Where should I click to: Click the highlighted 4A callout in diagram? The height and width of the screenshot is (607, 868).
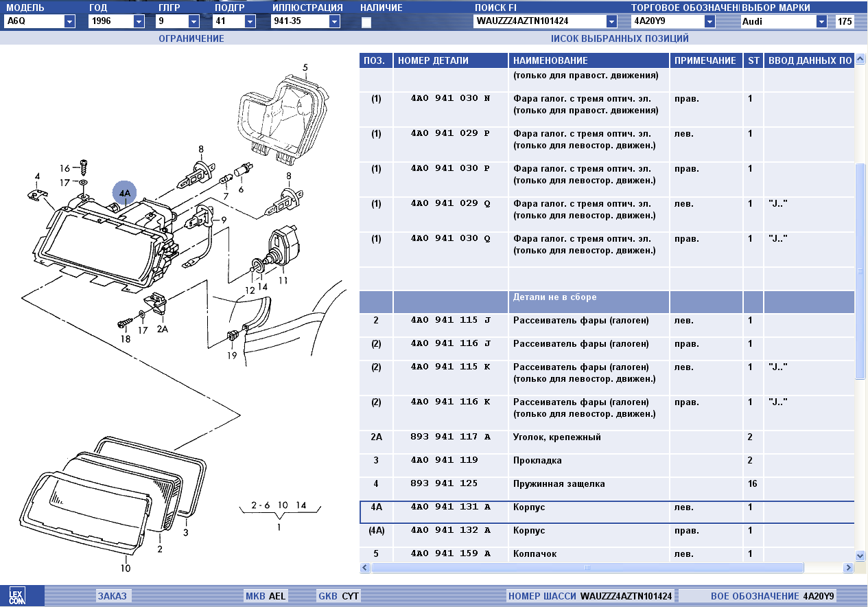125,194
